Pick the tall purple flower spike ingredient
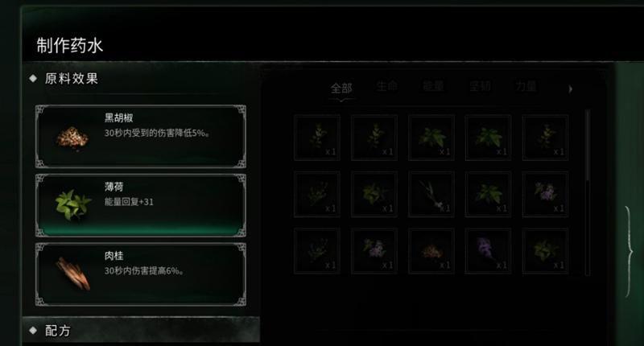Image resolution: width=644 pixels, height=346 pixels. (488, 251)
